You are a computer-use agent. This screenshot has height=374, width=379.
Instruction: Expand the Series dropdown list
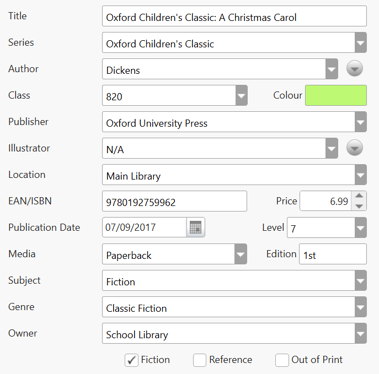361,43
